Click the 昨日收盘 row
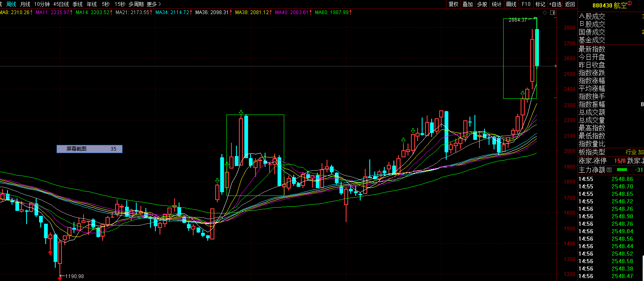This screenshot has height=281, width=644. (x=611, y=65)
